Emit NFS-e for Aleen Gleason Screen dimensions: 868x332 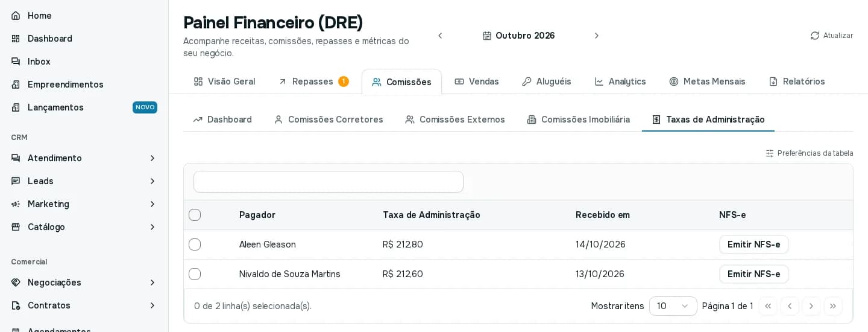(x=754, y=244)
